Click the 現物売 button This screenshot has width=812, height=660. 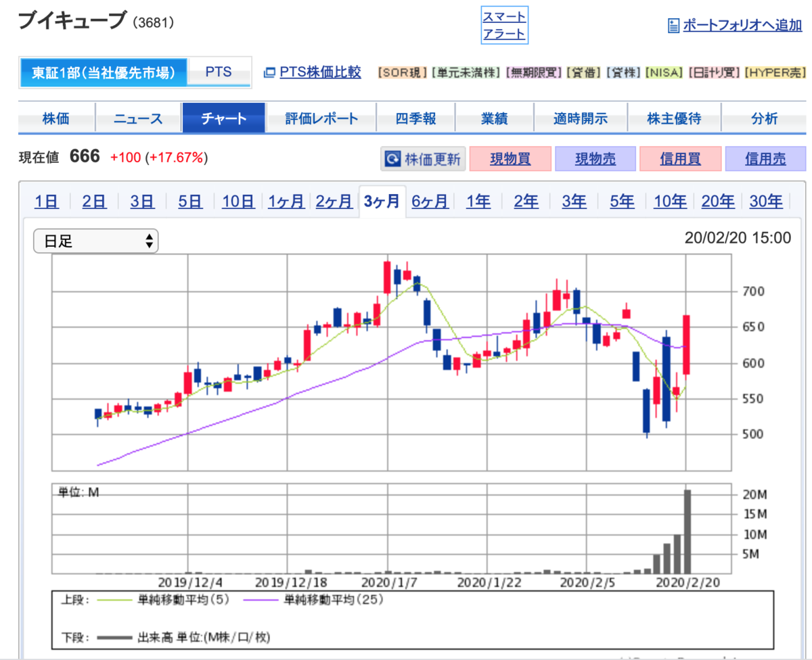595,159
